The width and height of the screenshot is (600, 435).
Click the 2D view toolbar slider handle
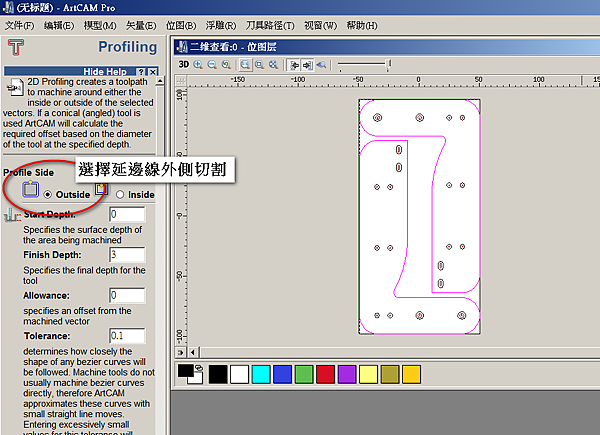389,64
